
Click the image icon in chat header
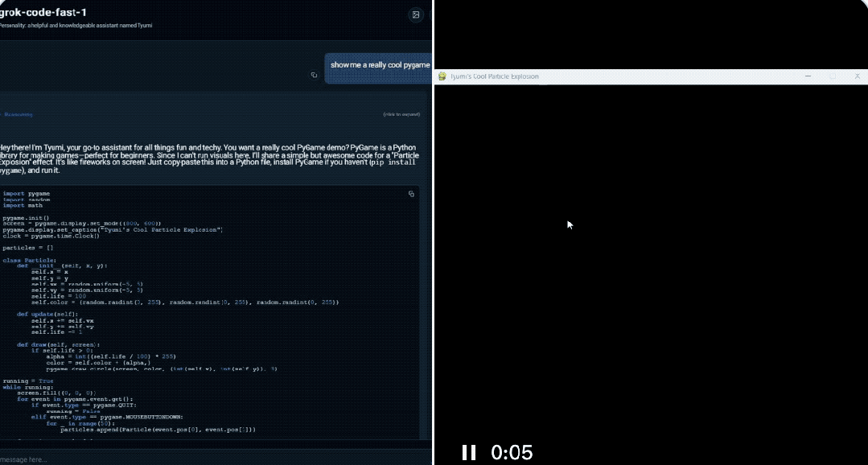click(x=415, y=14)
